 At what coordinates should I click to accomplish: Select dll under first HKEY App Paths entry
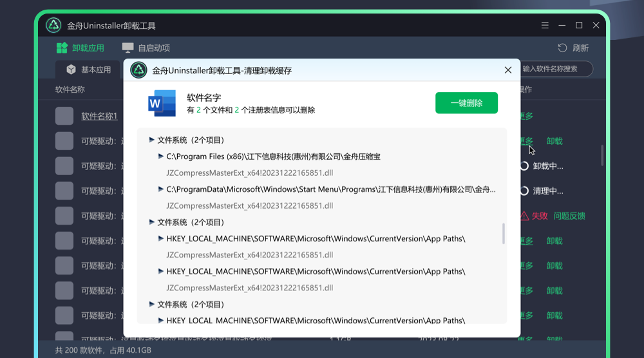tap(250, 255)
